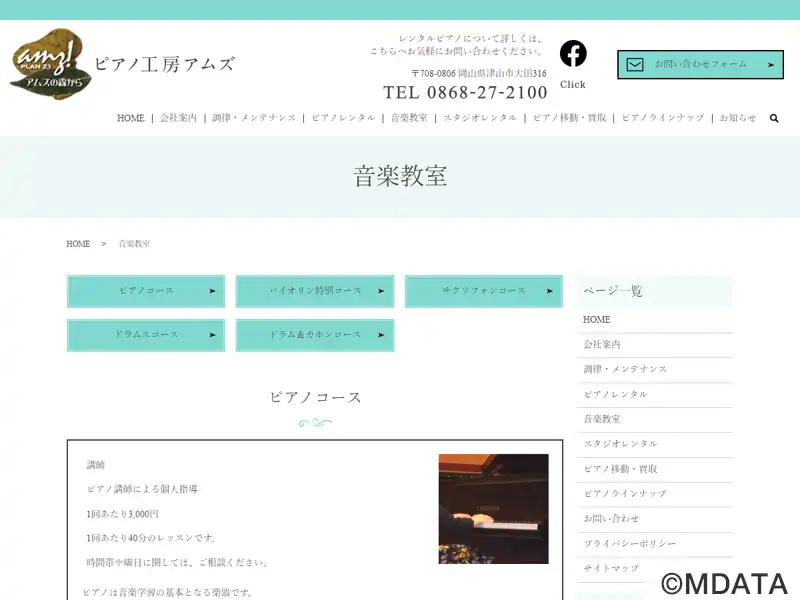Screen dimensions: 800x600
Task: Click the お問い合わせフォーム button
Action: (x=701, y=65)
